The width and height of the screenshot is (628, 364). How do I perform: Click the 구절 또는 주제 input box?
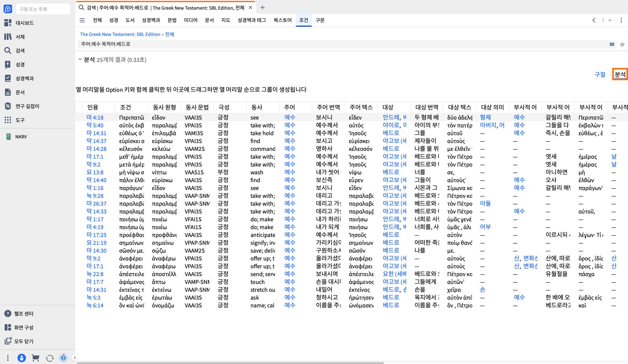click(x=43, y=9)
